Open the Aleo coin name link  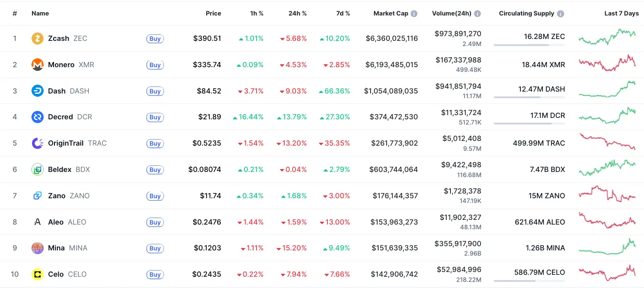click(56, 222)
